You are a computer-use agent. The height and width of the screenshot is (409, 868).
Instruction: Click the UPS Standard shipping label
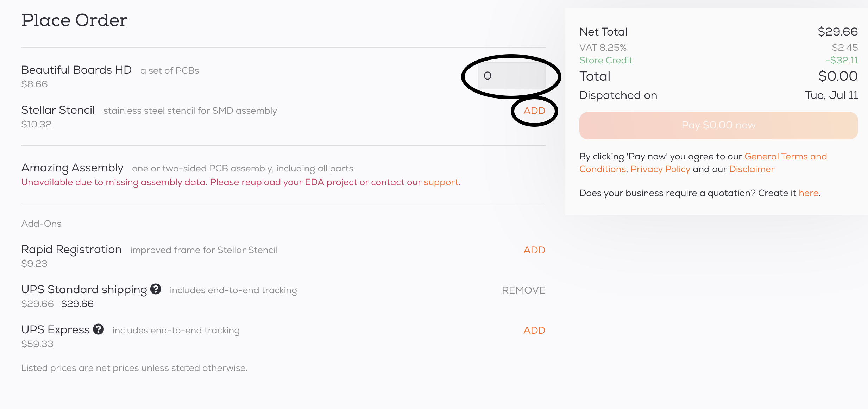tap(84, 289)
